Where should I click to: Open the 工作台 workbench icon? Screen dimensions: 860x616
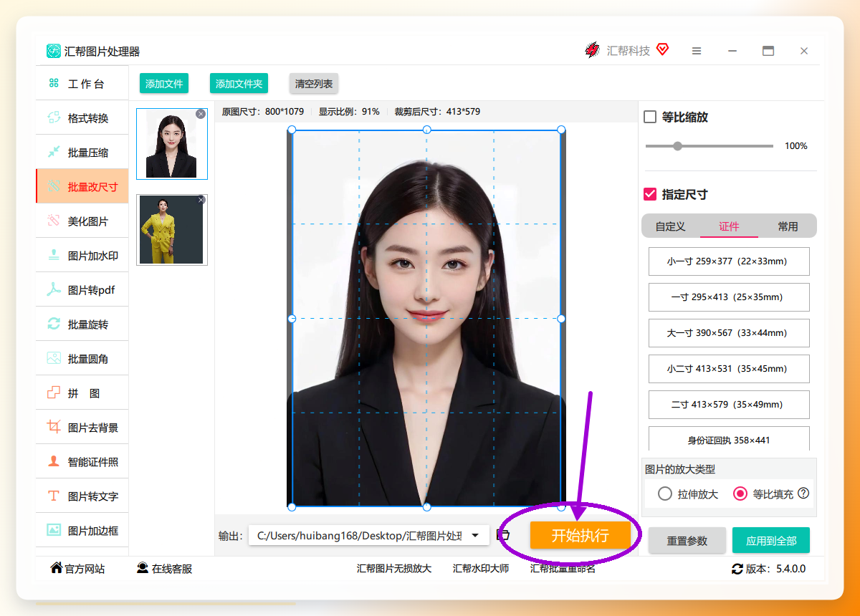(54, 83)
